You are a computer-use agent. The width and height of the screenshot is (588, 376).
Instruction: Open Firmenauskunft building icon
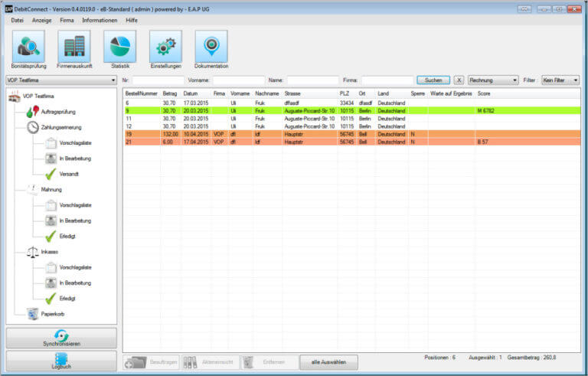74,47
